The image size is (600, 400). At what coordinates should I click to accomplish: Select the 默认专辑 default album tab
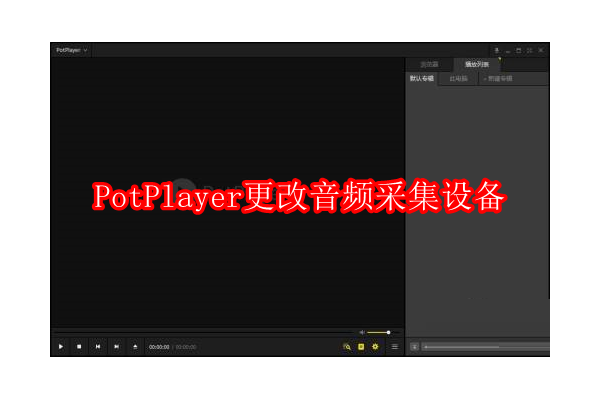(x=422, y=78)
